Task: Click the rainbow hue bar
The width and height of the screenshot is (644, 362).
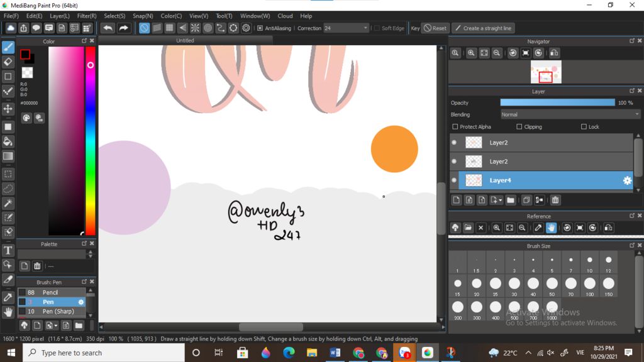Action: 91,140
